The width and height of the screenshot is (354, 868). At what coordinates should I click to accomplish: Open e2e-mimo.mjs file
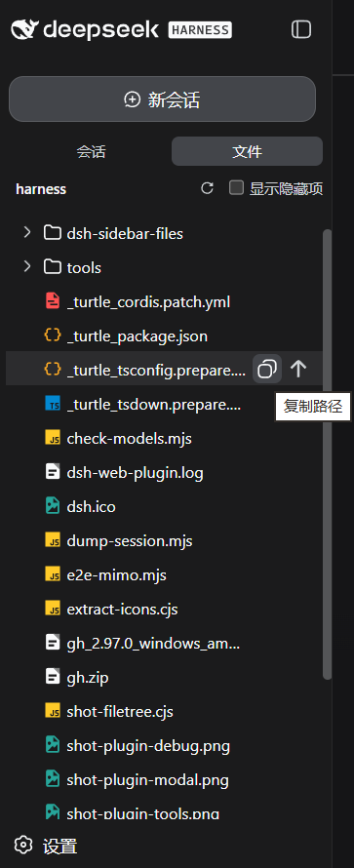(117, 575)
